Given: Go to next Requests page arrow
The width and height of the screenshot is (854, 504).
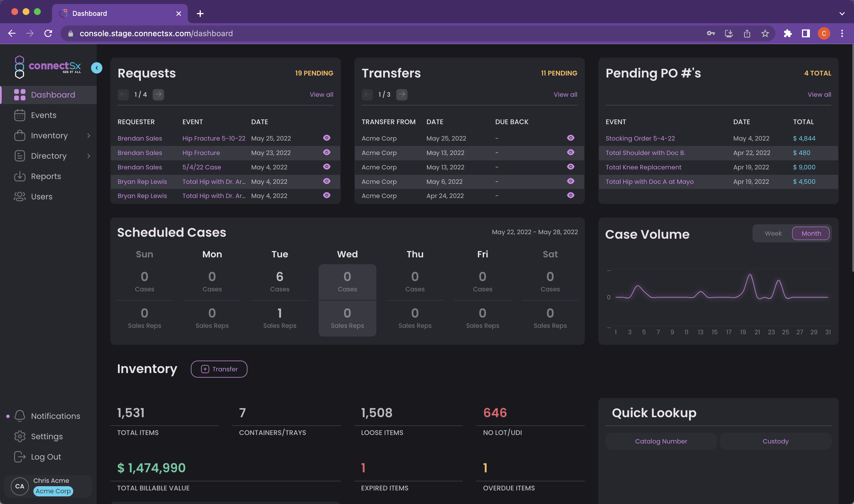Looking at the screenshot, I should 158,94.
